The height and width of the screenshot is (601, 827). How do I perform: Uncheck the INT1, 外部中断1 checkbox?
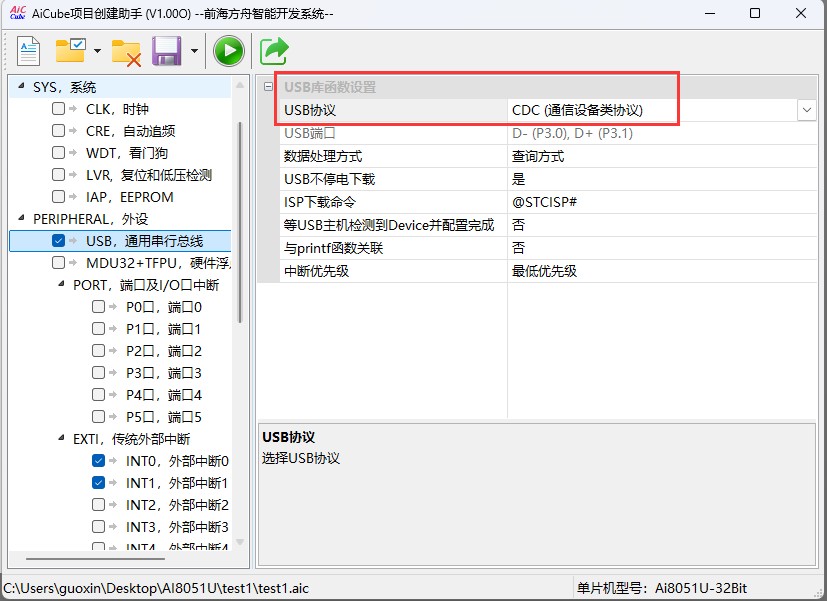pyautogui.click(x=98, y=482)
